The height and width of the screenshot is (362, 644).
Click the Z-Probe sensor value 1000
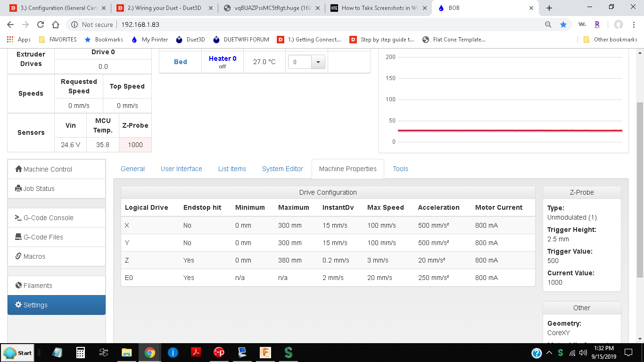pyautogui.click(x=135, y=145)
